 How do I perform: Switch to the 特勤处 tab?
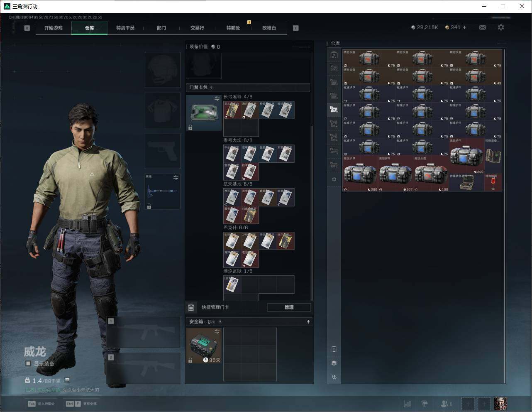tap(233, 28)
